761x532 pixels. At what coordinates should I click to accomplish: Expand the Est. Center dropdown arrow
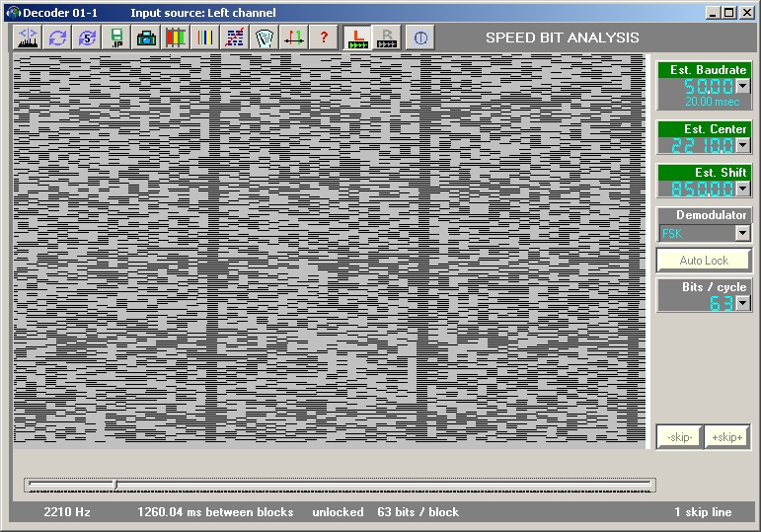point(742,146)
